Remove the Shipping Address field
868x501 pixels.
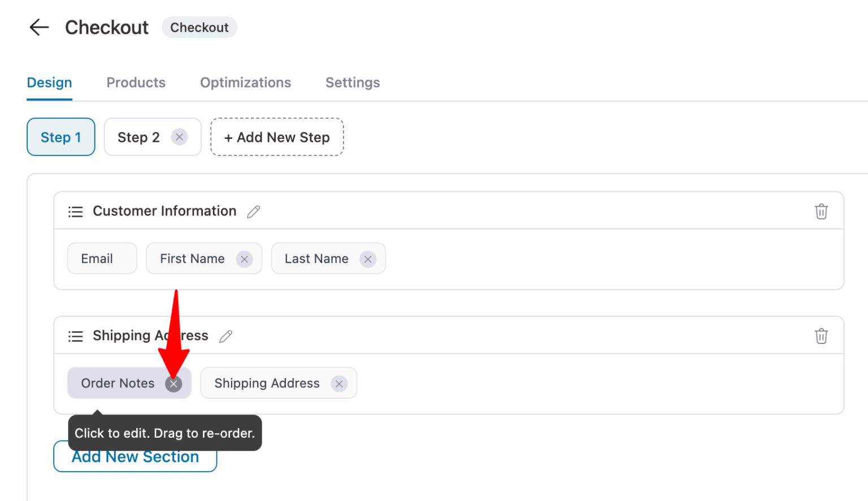(339, 384)
